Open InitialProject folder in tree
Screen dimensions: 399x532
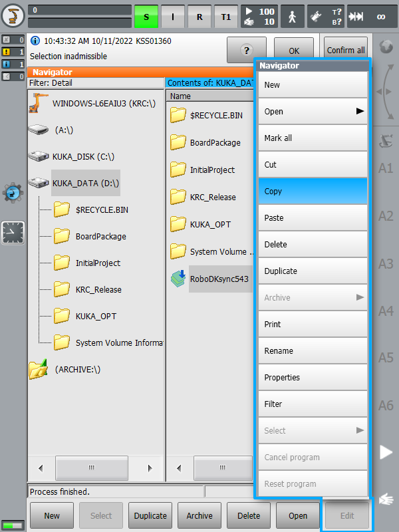[87, 263]
